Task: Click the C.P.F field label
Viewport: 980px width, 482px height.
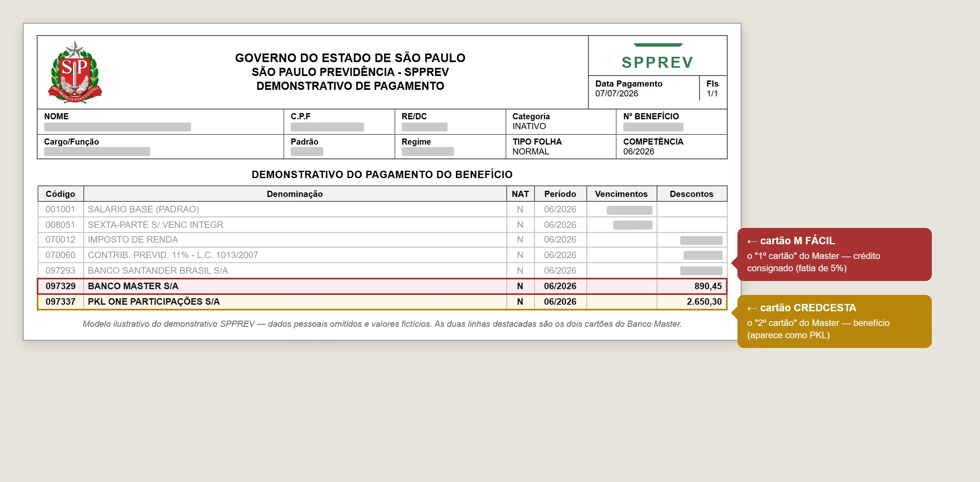Action: (x=301, y=116)
